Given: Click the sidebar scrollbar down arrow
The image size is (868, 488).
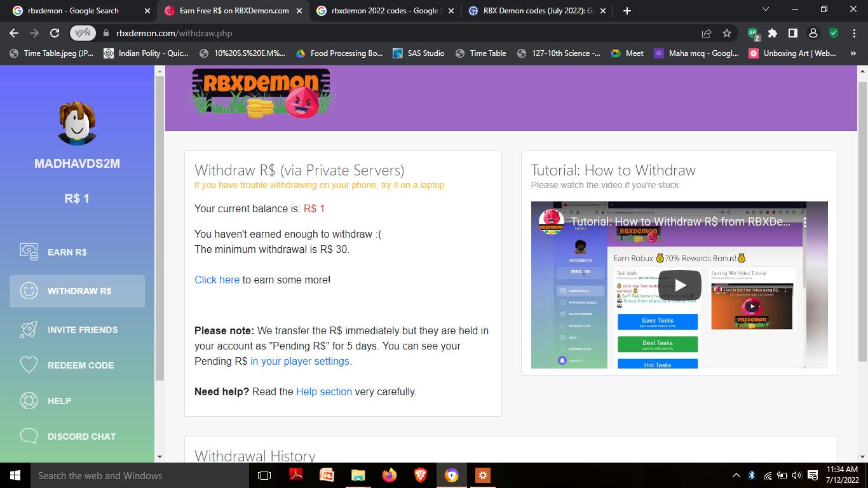Looking at the screenshot, I should [x=159, y=457].
